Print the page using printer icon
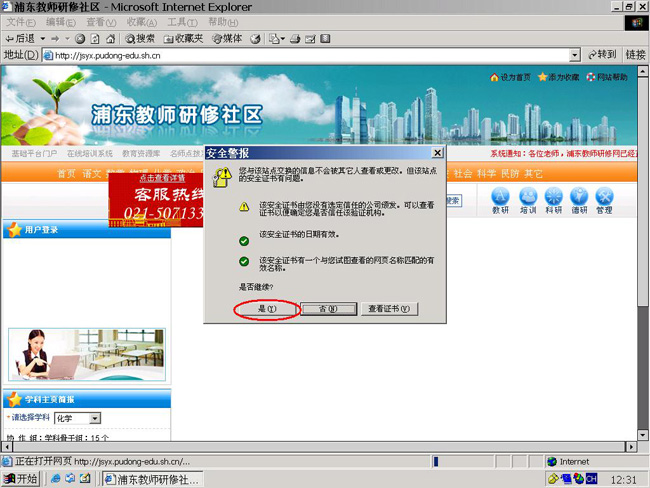Viewport: 650px width, 488px height. coord(295,39)
